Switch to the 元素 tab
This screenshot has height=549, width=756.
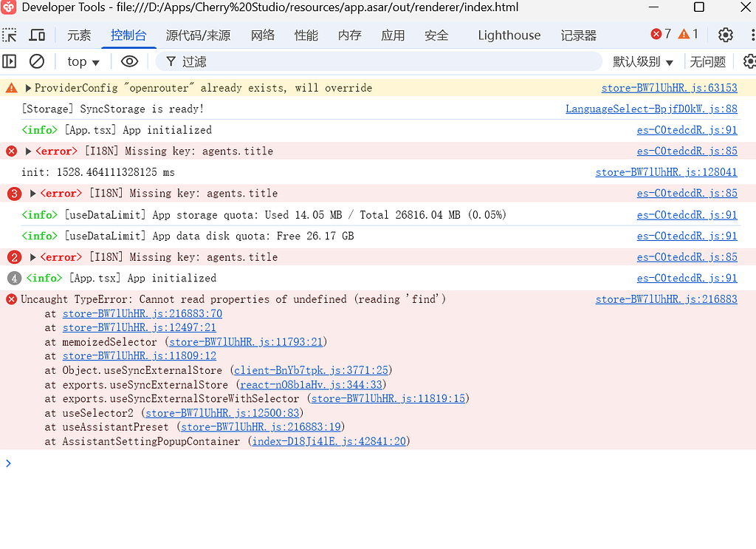[x=78, y=35]
